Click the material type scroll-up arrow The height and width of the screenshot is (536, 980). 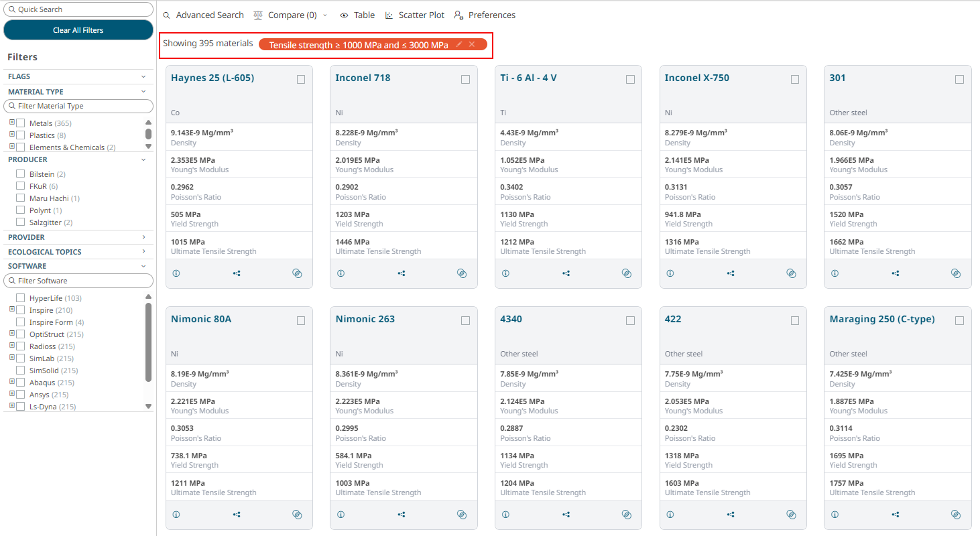coord(148,123)
